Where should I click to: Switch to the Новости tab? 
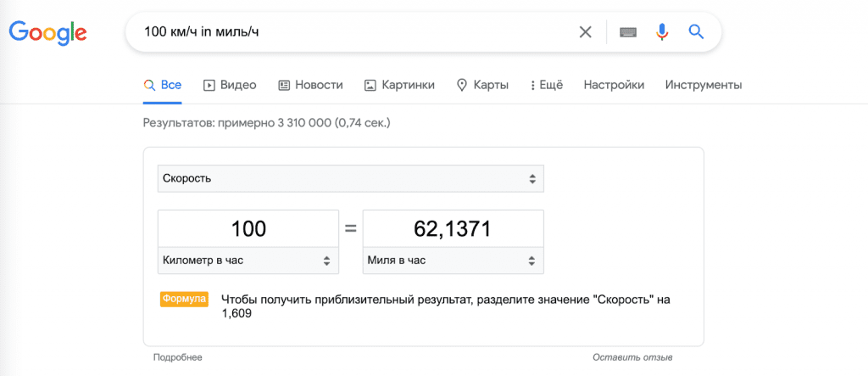(x=309, y=85)
